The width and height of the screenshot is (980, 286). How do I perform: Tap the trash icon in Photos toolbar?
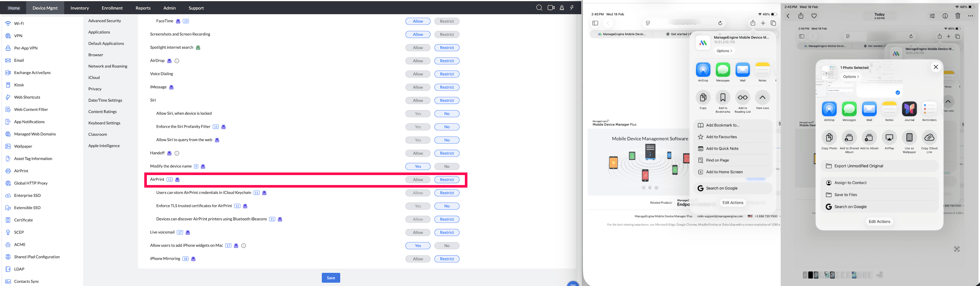tap(958, 16)
